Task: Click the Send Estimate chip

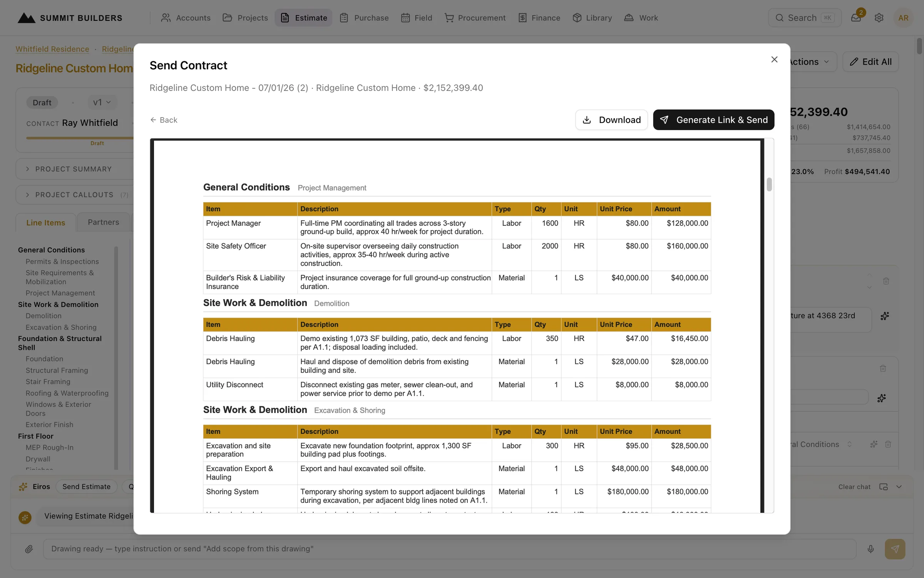Action: coord(87,487)
